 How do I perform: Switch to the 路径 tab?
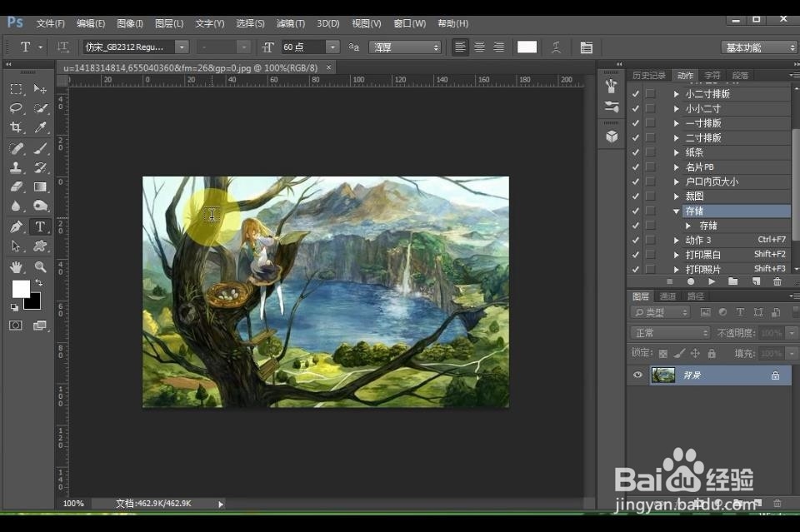(695, 296)
